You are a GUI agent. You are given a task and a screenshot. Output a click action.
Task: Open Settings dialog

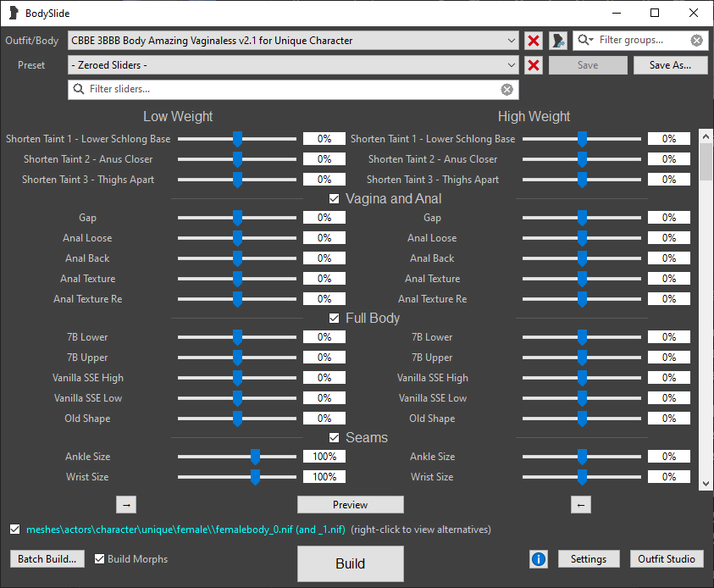589,559
